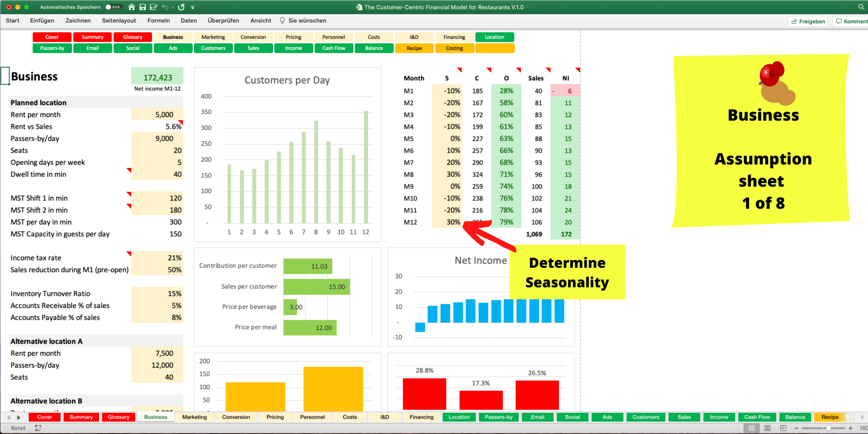Click the add new sheet plus icon

point(862,417)
